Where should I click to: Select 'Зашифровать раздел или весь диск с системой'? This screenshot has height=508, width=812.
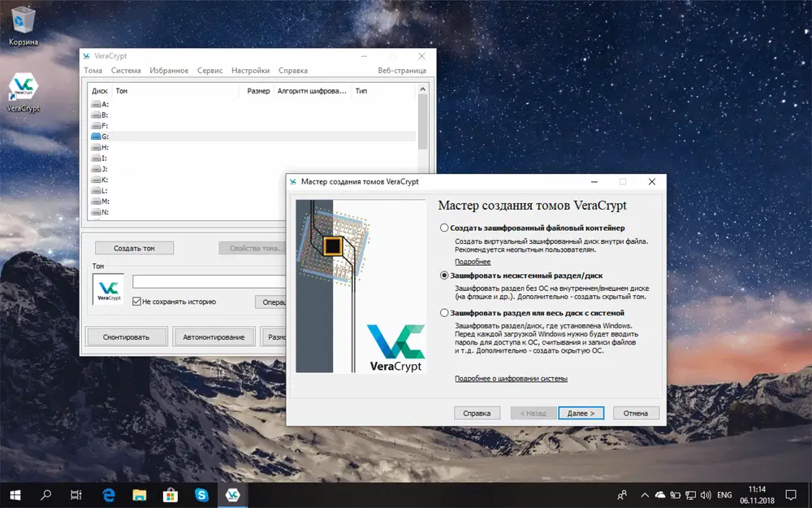(x=533, y=313)
